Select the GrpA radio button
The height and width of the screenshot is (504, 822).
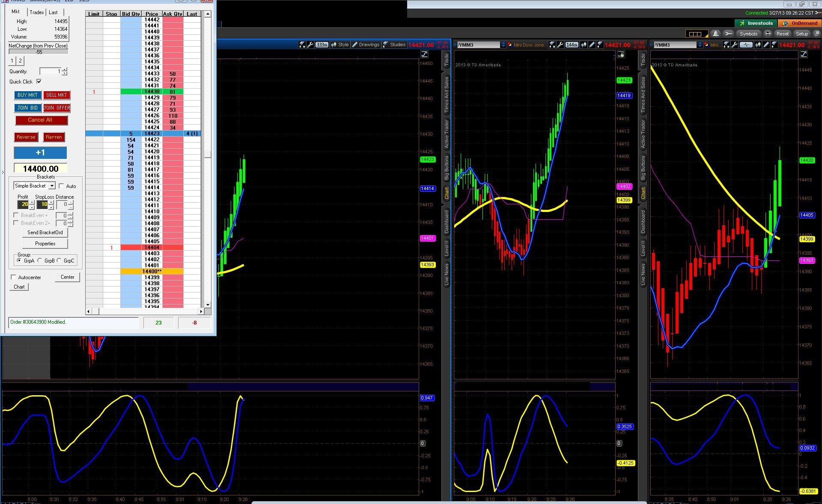tap(19, 260)
